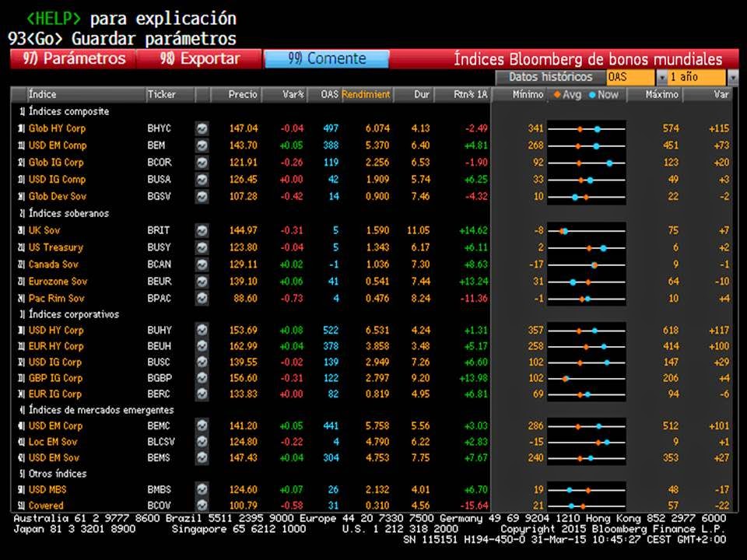Open chart icon for EUR HY Corp
This screenshot has height=560, width=747.
point(202,346)
